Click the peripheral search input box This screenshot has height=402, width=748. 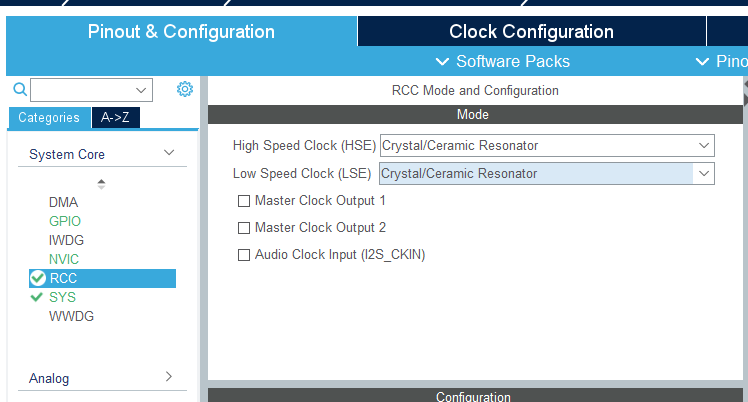click(x=83, y=90)
